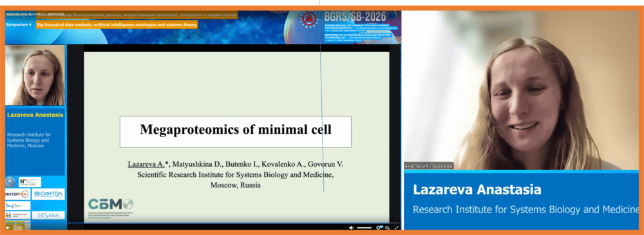
Task: Click the small speaker thumbnail video
Action: tap(35, 75)
